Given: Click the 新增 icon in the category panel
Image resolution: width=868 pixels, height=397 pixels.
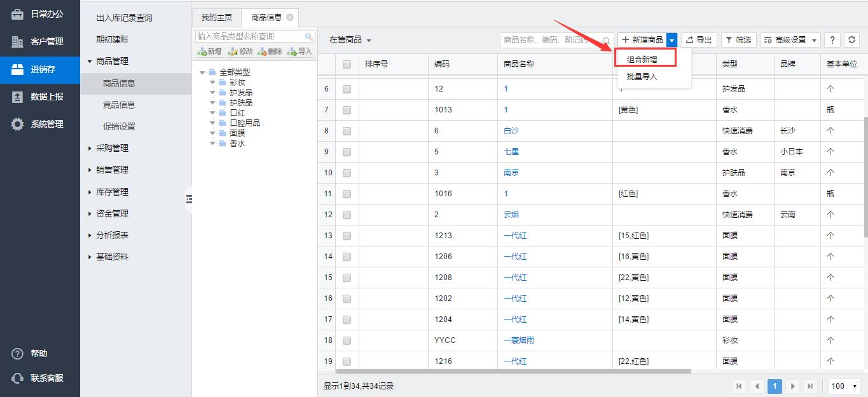Looking at the screenshot, I should [210, 51].
